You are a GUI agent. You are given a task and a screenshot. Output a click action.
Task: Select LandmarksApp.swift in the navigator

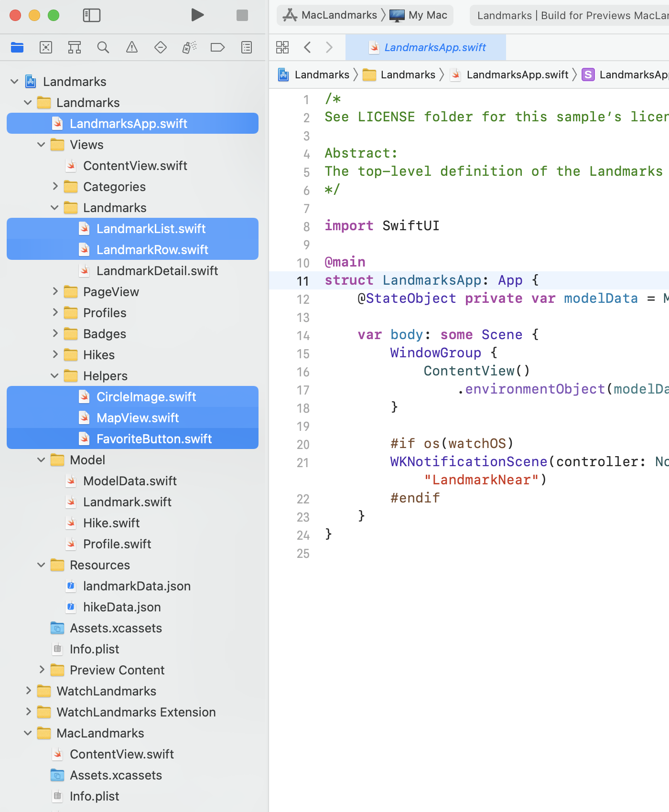coord(132,124)
